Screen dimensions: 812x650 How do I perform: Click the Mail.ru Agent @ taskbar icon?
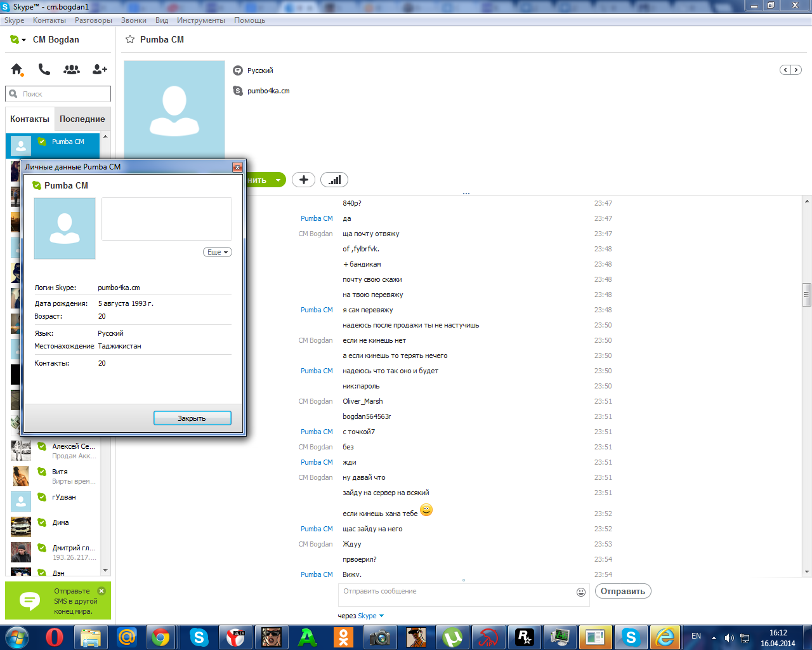[x=127, y=637]
